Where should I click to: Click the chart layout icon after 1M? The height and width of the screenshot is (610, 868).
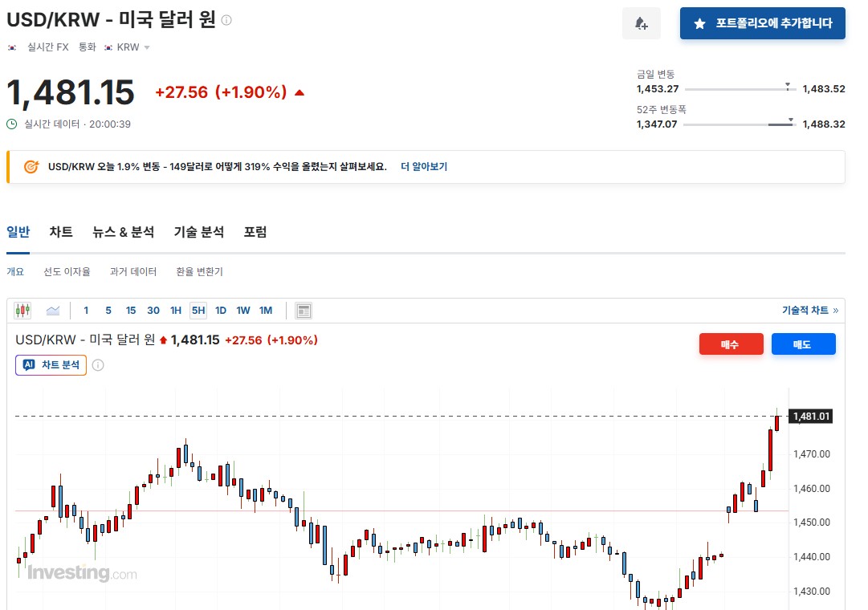[x=304, y=311]
